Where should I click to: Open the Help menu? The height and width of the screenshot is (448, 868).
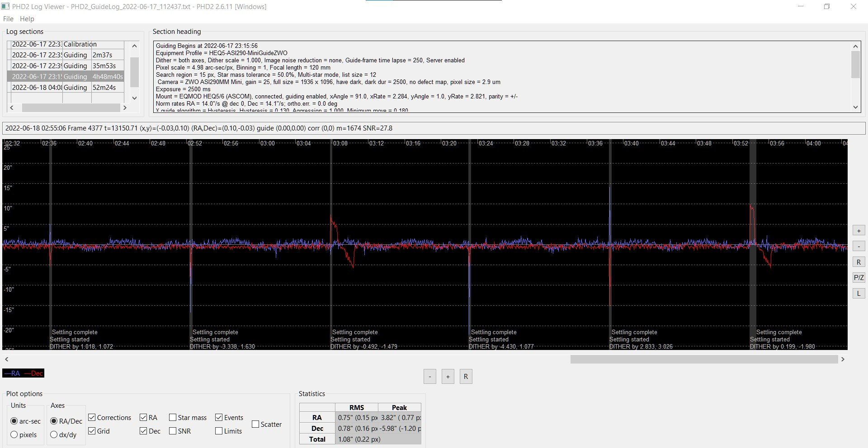27,19
